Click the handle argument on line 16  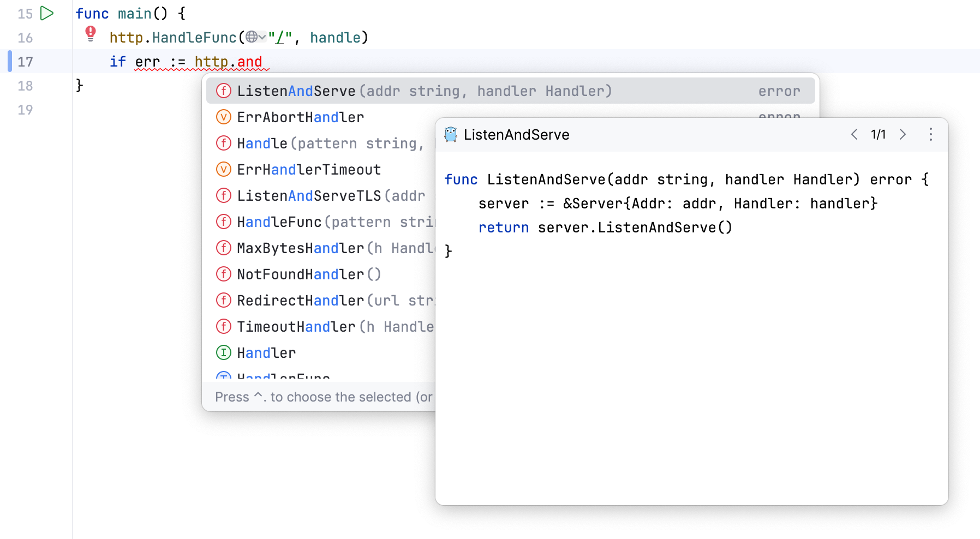pyautogui.click(x=335, y=38)
